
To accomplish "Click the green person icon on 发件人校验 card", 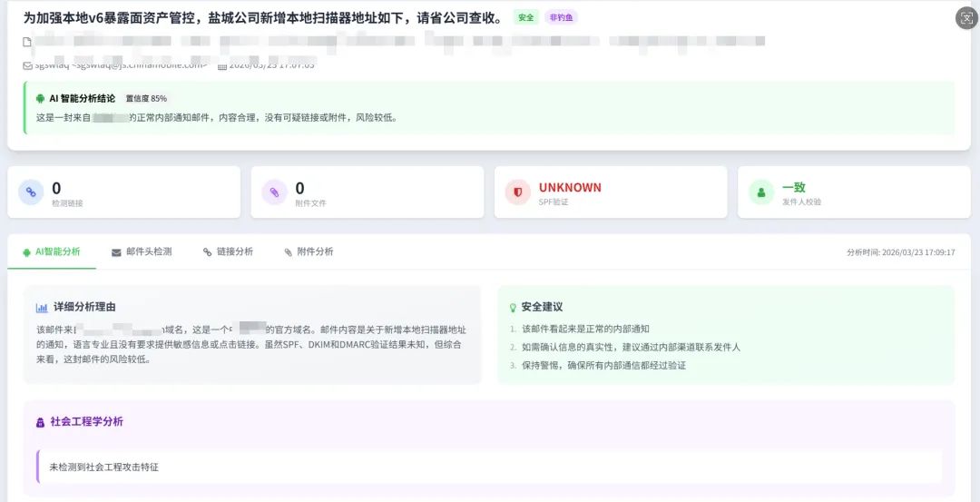I will [x=761, y=192].
